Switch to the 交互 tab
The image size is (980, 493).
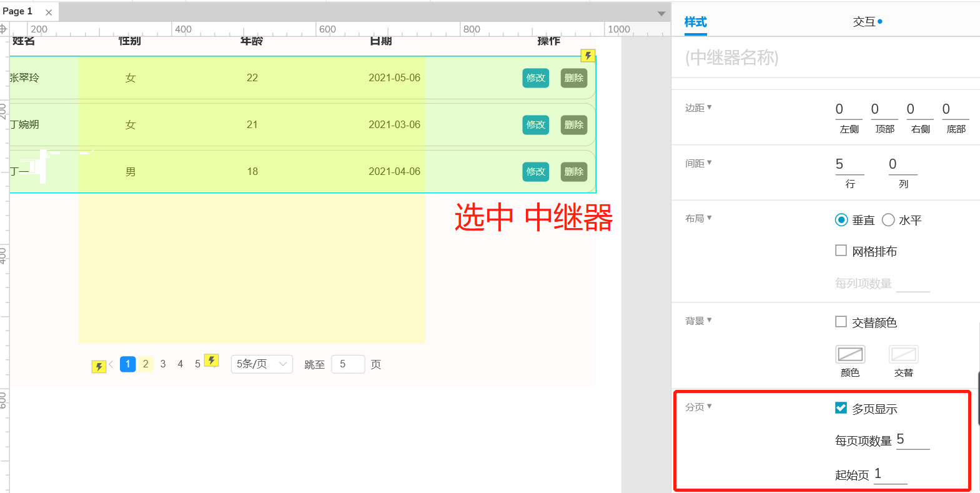point(864,22)
